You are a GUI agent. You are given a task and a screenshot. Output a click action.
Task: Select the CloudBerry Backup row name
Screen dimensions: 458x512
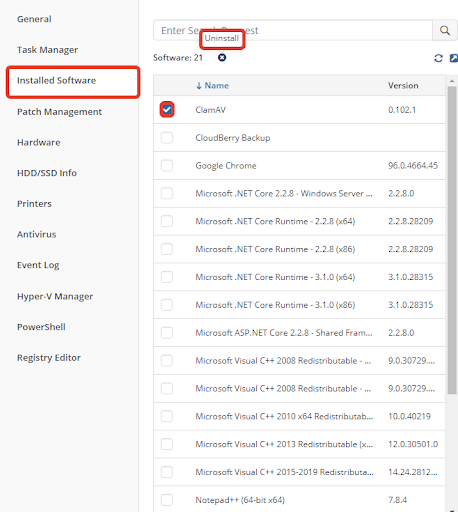point(233,138)
